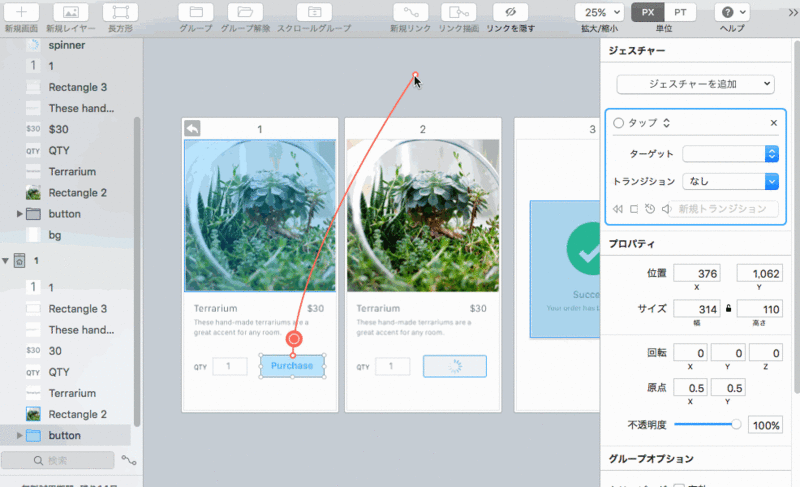This screenshot has height=487, width=800.
Task: Click the spinner button on screen 2
Action: [455, 366]
